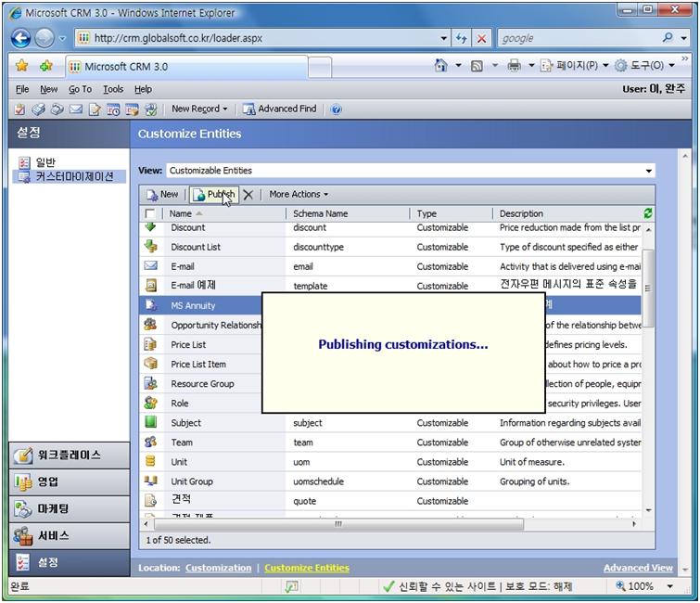The image size is (700, 603).
Task: Click the Resource Group row icon
Action: click(151, 383)
